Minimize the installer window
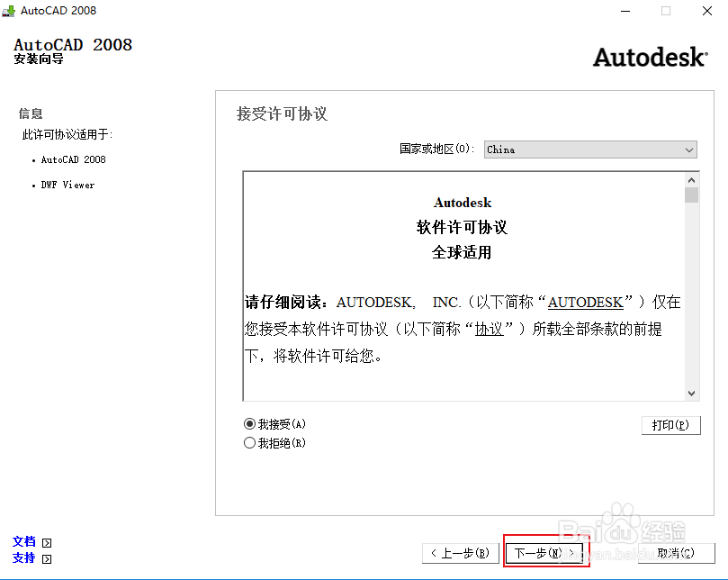Image resolution: width=728 pixels, height=580 pixels. 625,12
